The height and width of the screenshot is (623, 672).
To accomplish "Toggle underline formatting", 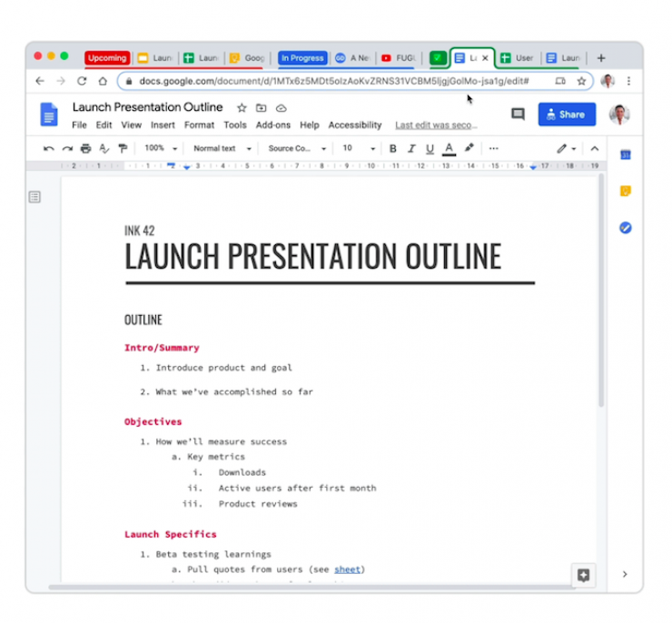I will click(x=430, y=148).
